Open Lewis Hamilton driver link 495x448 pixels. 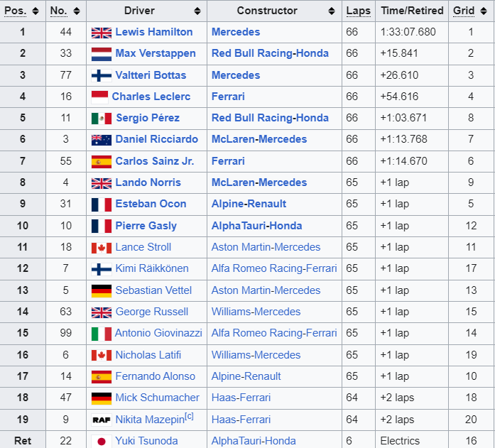click(154, 32)
